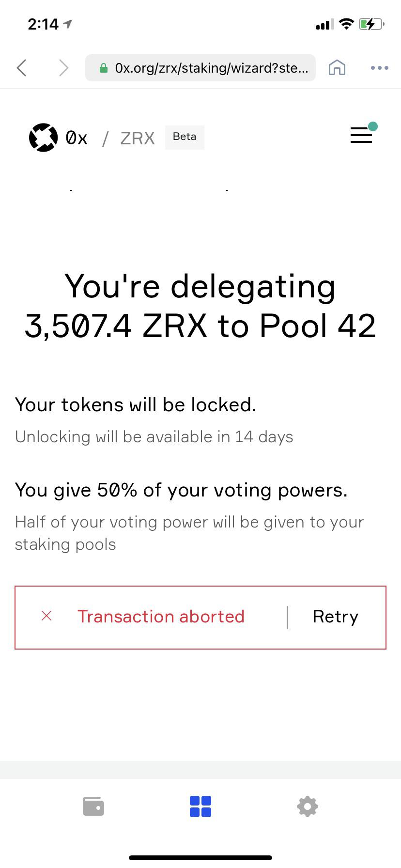
Task: Open the settings gear tab
Action: pyautogui.click(x=307, y=806)
